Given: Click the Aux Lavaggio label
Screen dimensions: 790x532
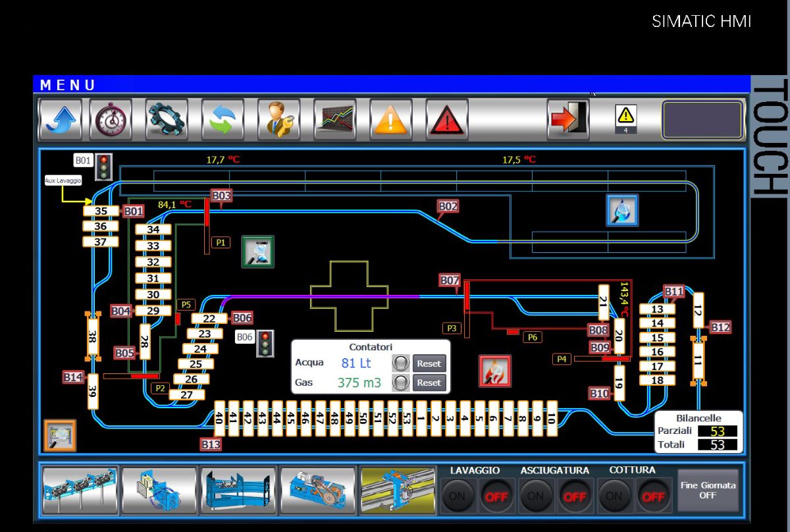Looking at the screenshot, I should (x=63, y=180).
